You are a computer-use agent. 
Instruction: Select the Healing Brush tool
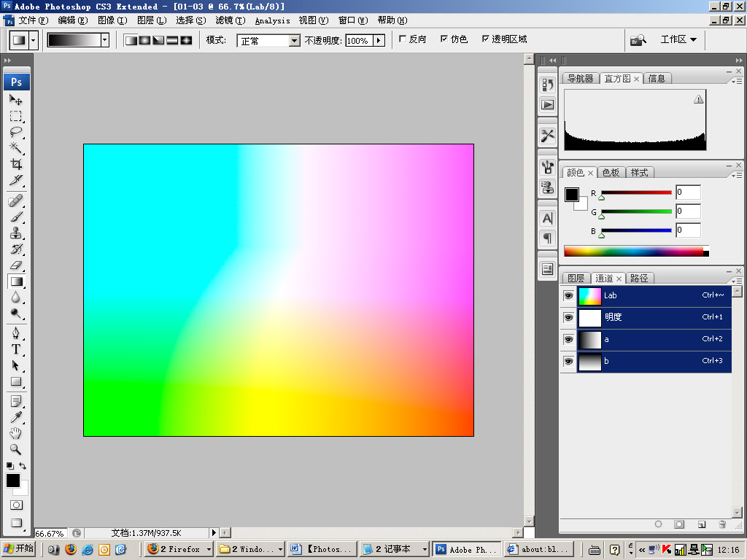[16, 201]
